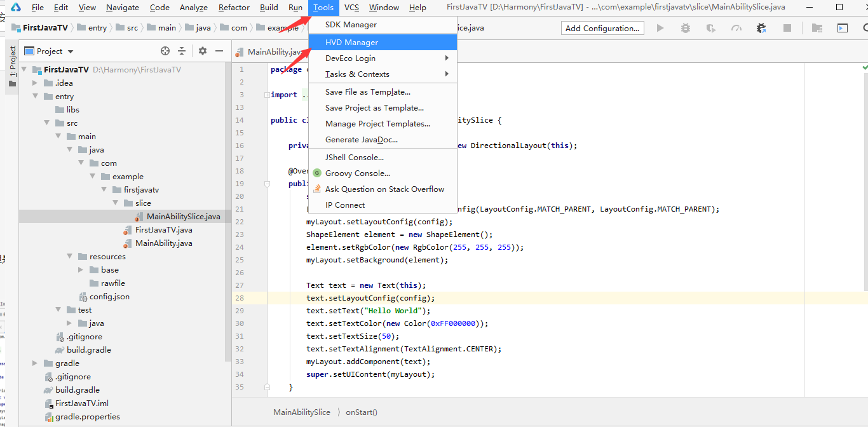Select FirstJavaTV.java in project tree
Screen dimensions: 868x427
tap(164, 230)
